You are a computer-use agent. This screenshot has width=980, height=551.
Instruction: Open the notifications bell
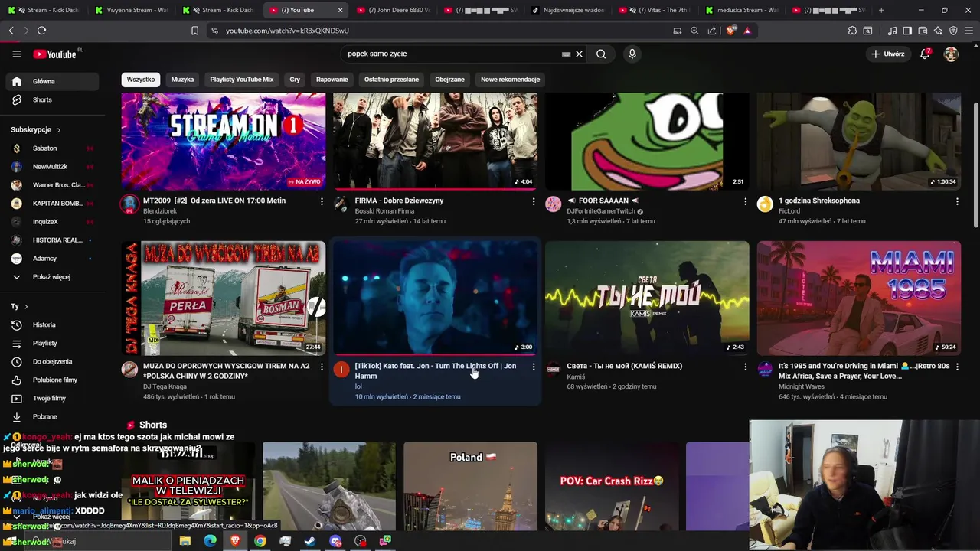pos(925,54)
